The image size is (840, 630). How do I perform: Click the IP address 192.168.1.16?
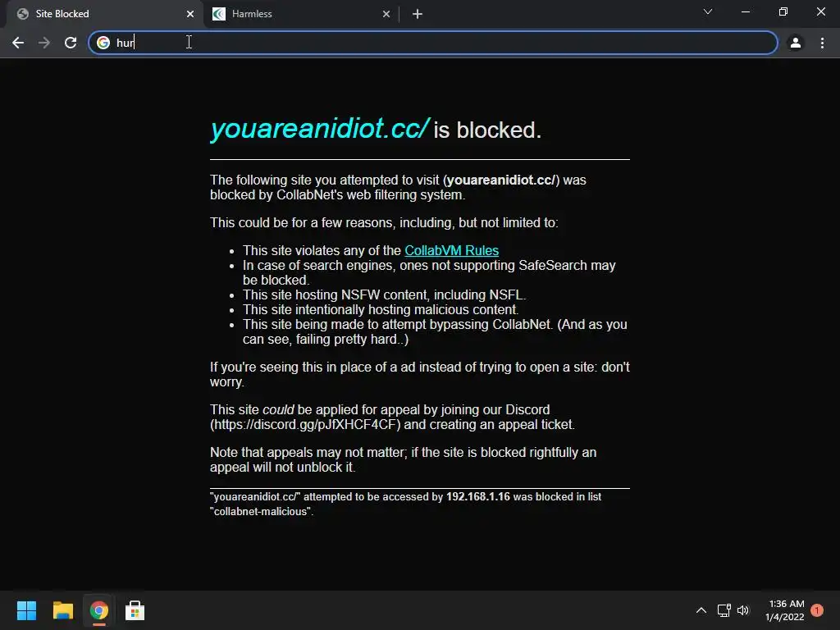pos(478,496)
